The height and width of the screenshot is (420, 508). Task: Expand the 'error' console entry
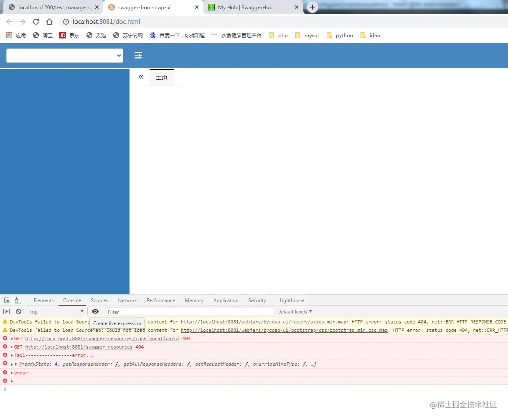(12, 373)
